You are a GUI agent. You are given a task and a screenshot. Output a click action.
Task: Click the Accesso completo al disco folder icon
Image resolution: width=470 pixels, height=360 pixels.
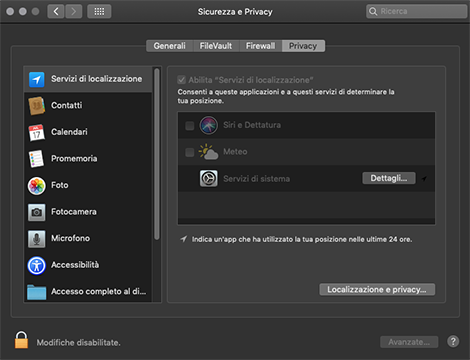tap(37, 292)
